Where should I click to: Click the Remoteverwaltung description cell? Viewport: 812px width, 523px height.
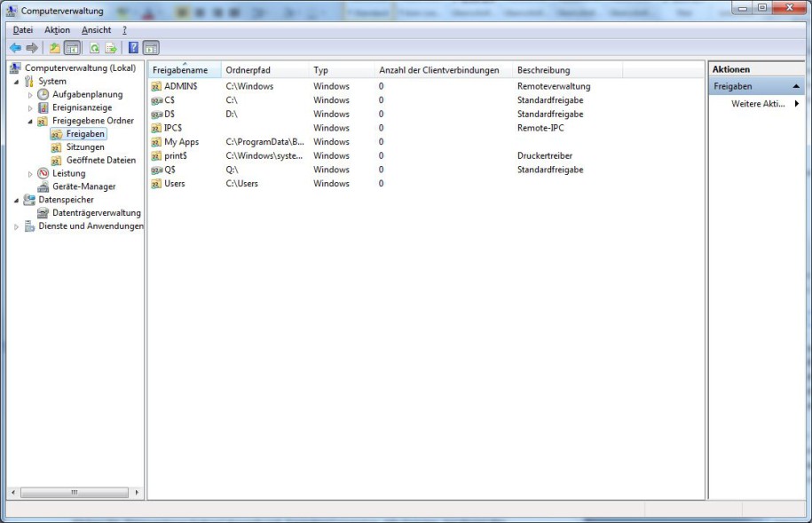tap(554, 86)
